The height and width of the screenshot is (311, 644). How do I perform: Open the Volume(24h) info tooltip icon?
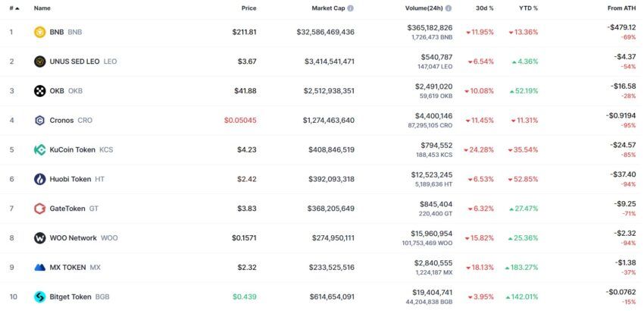449,8
